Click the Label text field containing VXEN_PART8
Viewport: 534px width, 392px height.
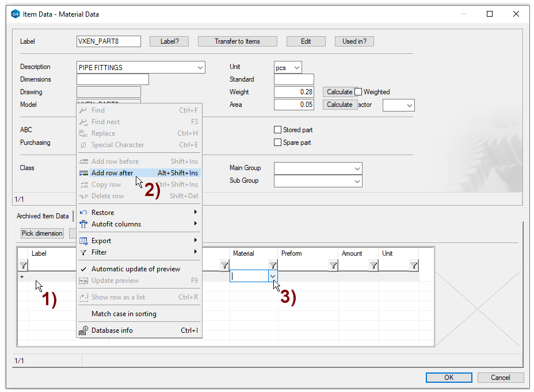tap(108, 41)
